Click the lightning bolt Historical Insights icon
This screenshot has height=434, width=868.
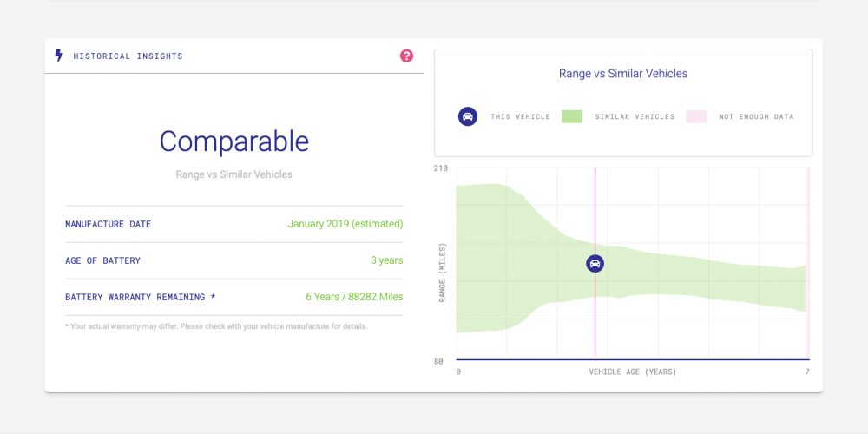pos(59,56)
